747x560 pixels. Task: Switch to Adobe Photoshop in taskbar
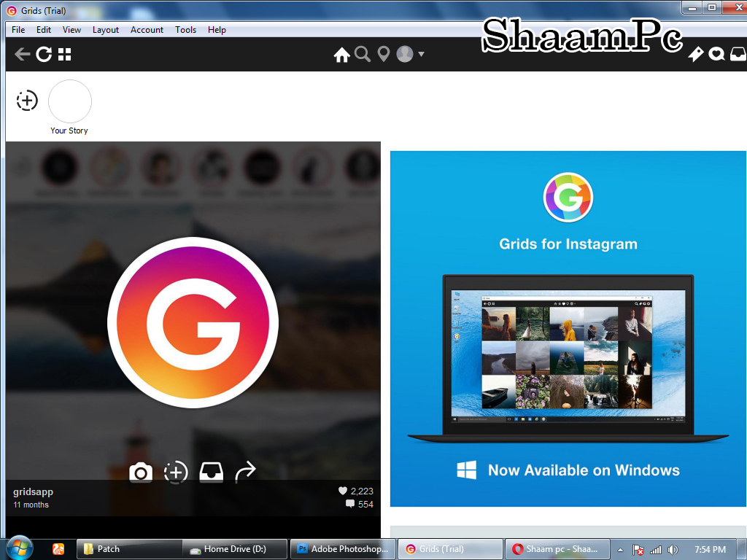point(343,549)
